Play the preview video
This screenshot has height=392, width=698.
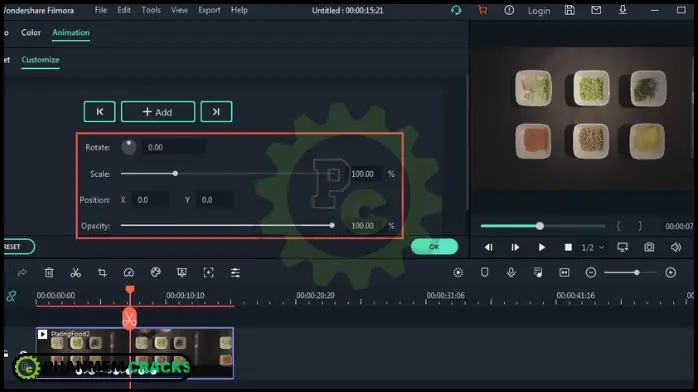tap(541, 247)
